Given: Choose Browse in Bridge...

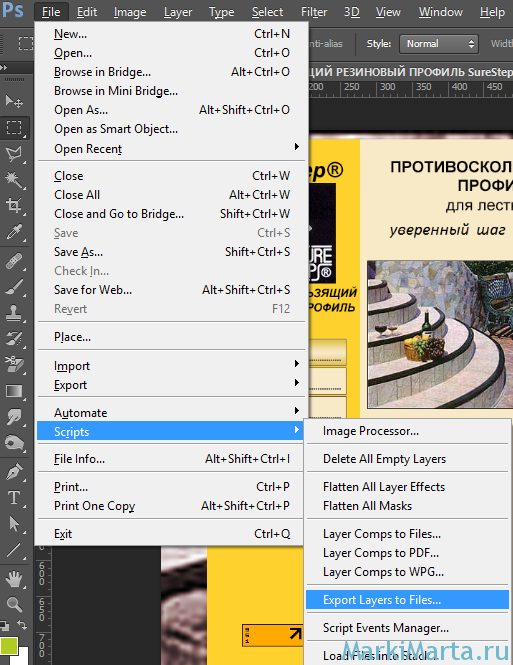Looking at the screenshot, I should [x=171, y=72].
